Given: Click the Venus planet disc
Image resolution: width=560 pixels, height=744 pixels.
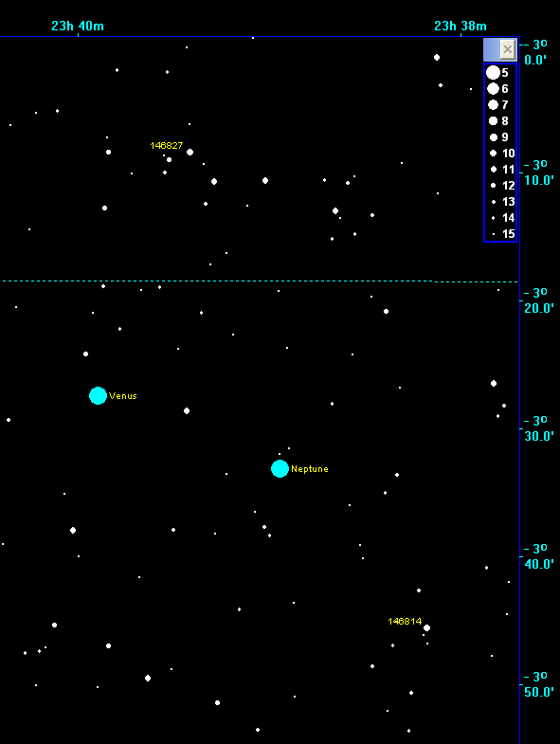Looking at the screenshot, I should 98,395.
